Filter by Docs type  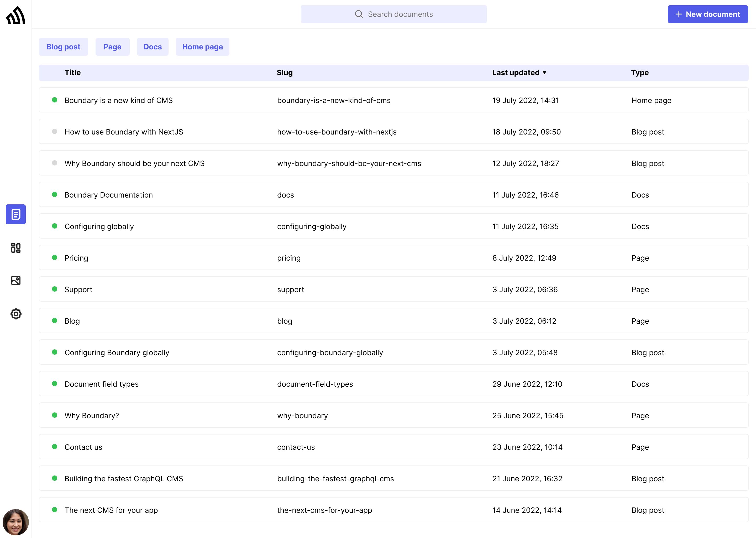pos(153,47)
